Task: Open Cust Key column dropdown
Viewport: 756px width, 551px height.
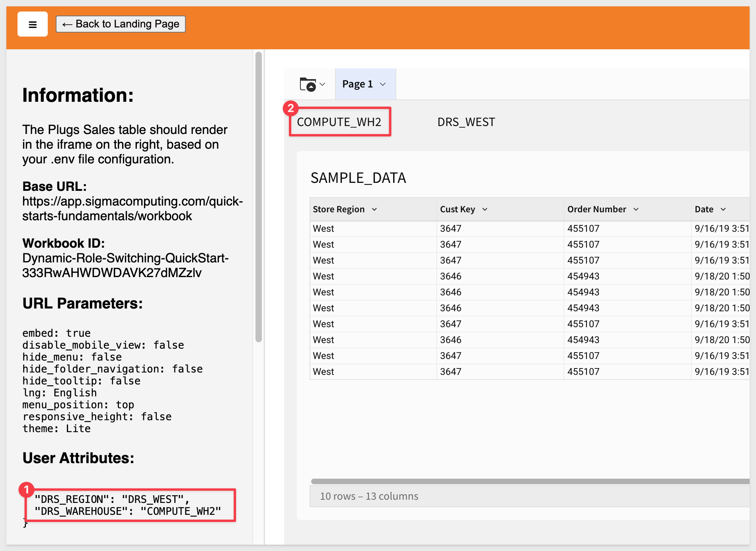Action: [x=485, y=210]
